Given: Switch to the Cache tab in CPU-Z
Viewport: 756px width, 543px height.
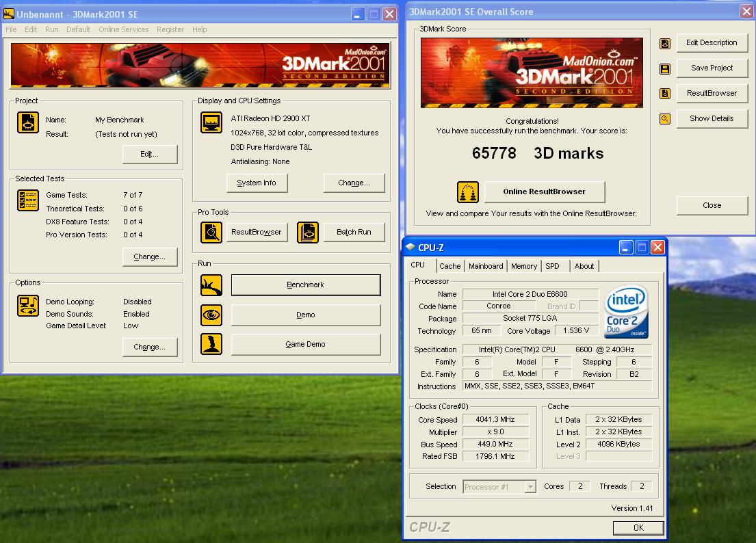Looking at the screenshot, I should [x=450, y=266].
